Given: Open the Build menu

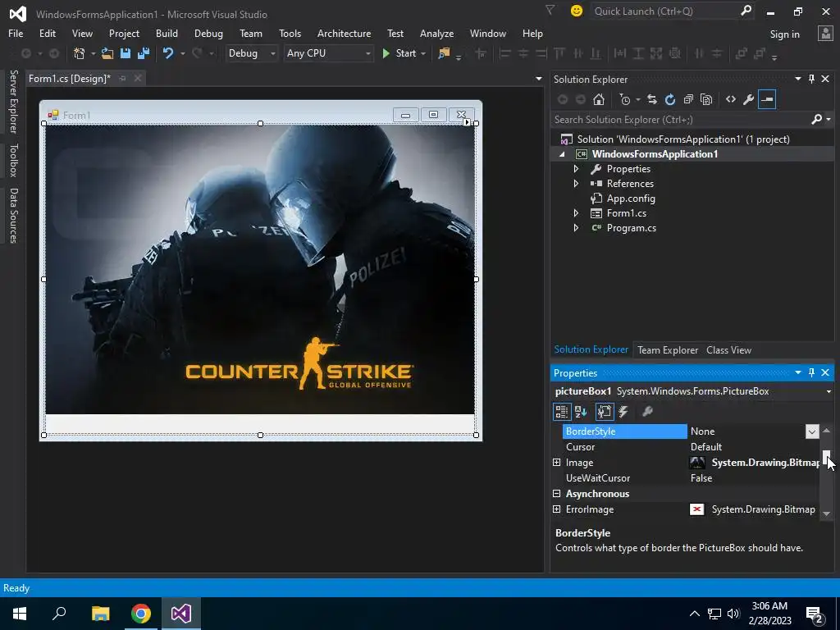Looking at the screenshot, I should tap(167, 33).
